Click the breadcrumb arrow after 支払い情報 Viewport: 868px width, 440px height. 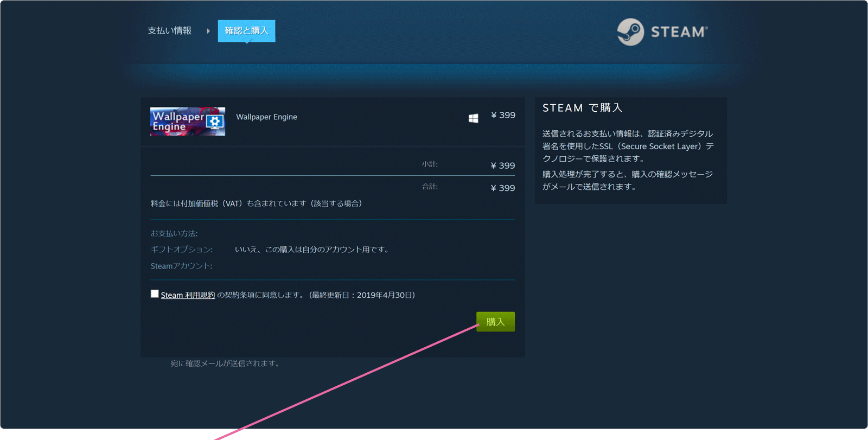(x=208, y=31)
